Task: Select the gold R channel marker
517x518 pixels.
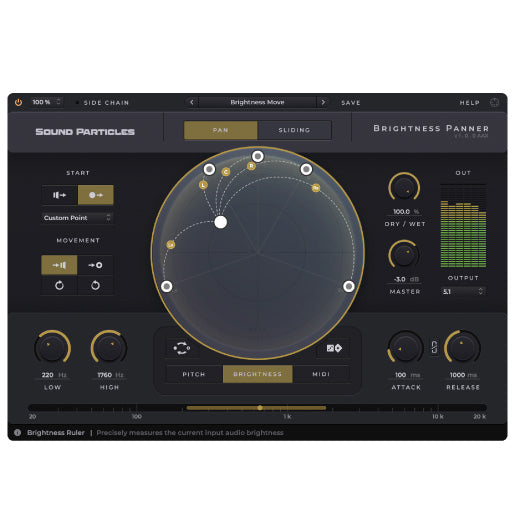Action: 251,166
